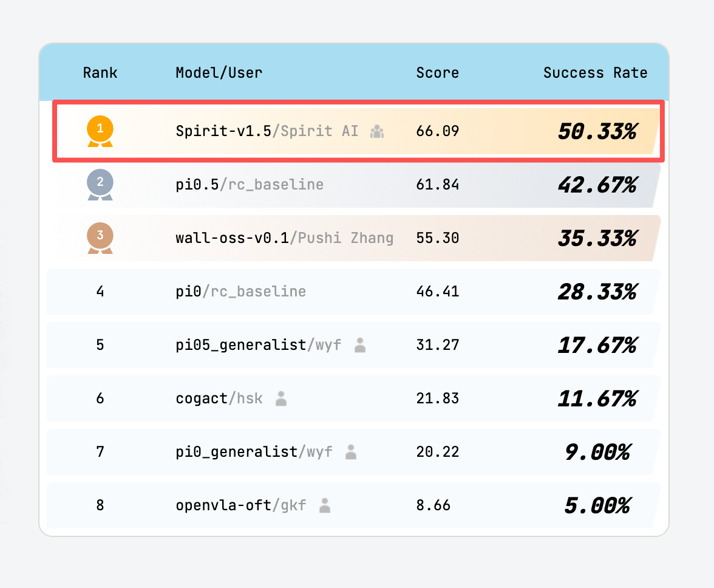Click rank number 7 in the table
The height and width of the screenshot is (588, 714).
(x=100, y=452)
